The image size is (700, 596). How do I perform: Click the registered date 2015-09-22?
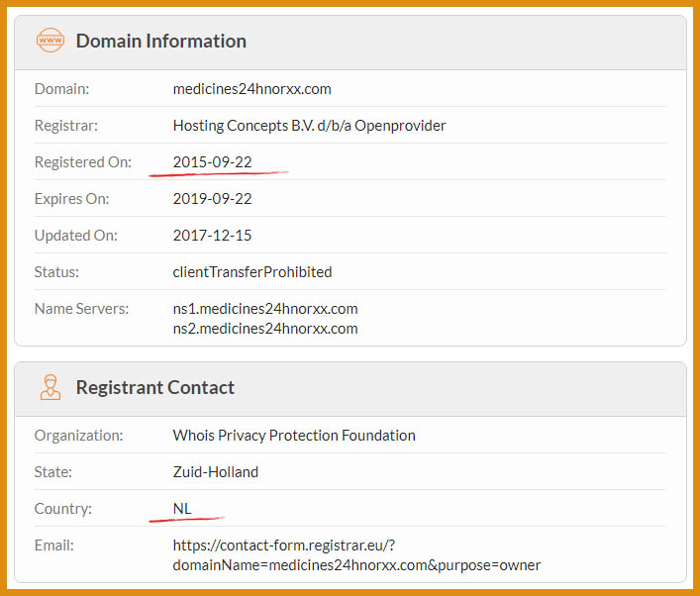pyautogui.click(x=212, y=161)
